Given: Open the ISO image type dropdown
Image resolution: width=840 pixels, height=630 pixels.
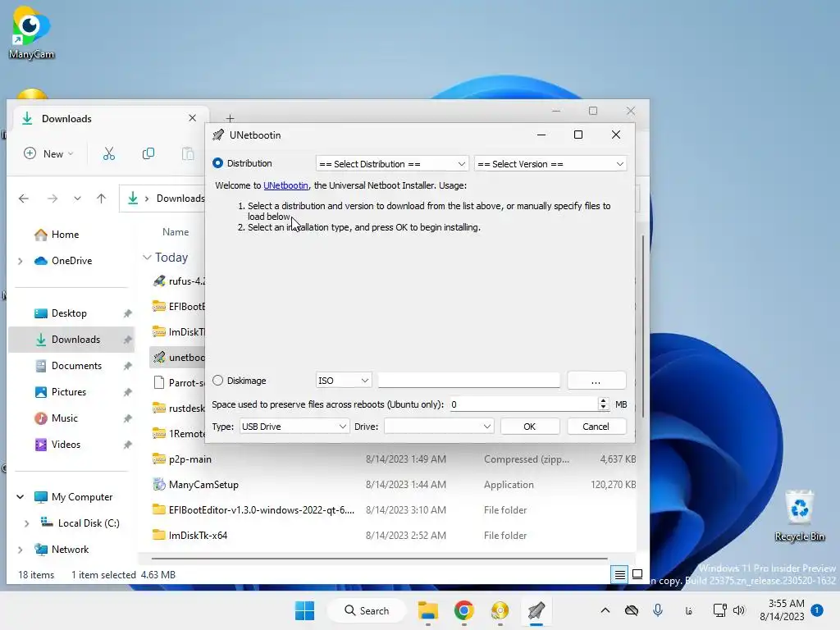Looking at the screenshot, I should coord(344,381).
